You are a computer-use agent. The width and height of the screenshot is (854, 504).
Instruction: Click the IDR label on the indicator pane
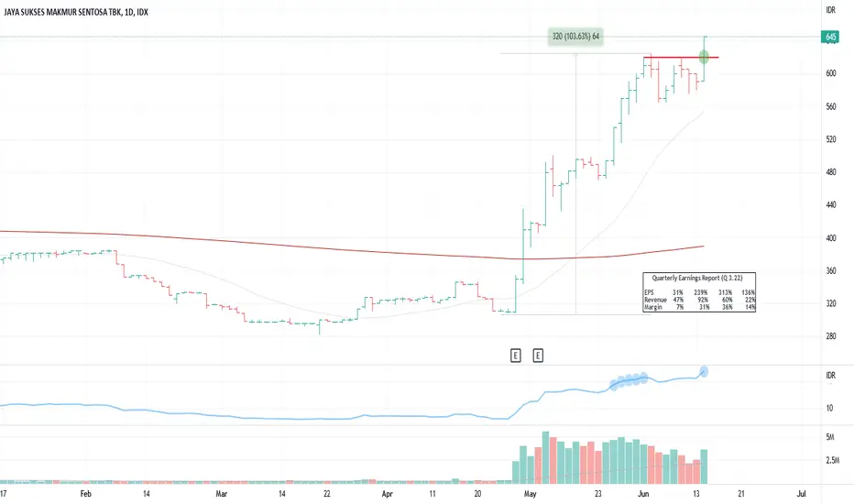[830, 376]
